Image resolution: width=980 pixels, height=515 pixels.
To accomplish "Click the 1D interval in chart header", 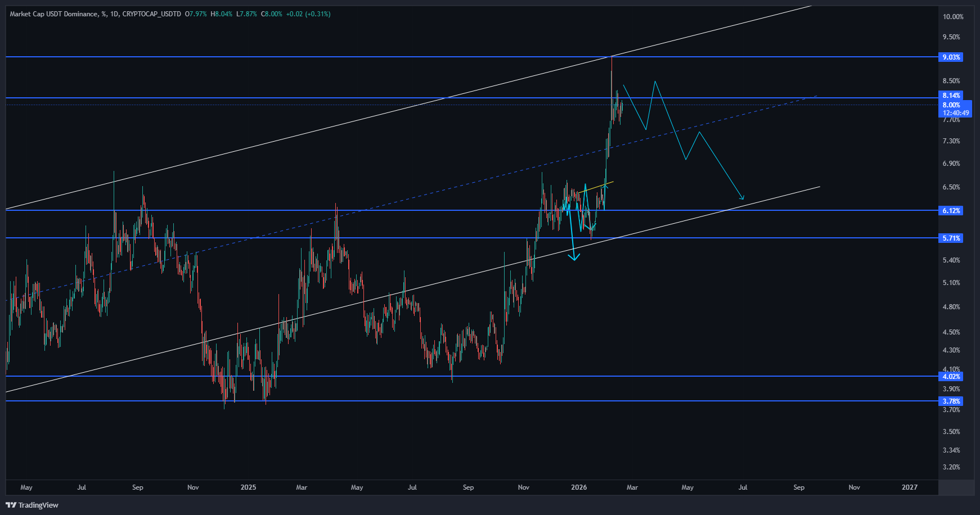I will (114, 14).
